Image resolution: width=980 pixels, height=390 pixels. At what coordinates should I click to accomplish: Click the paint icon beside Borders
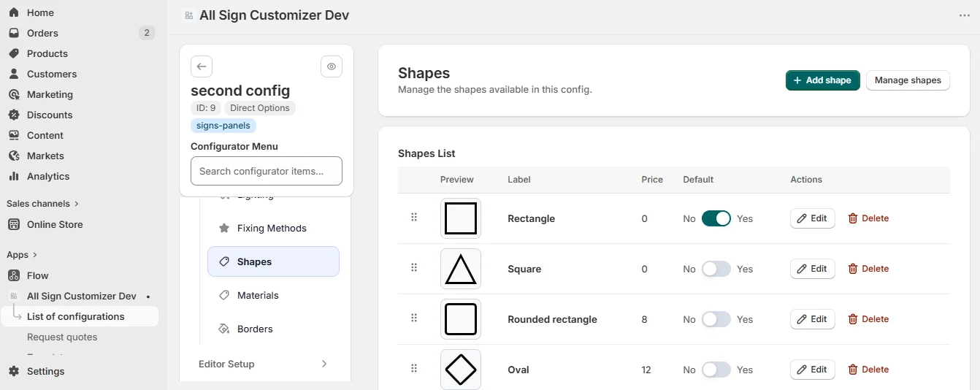point(224,329)
